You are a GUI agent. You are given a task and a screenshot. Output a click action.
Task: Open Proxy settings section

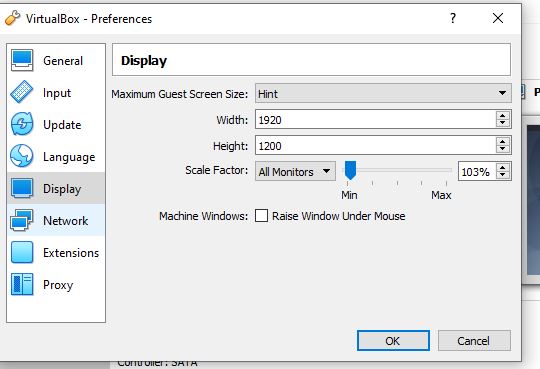point(56,284)
